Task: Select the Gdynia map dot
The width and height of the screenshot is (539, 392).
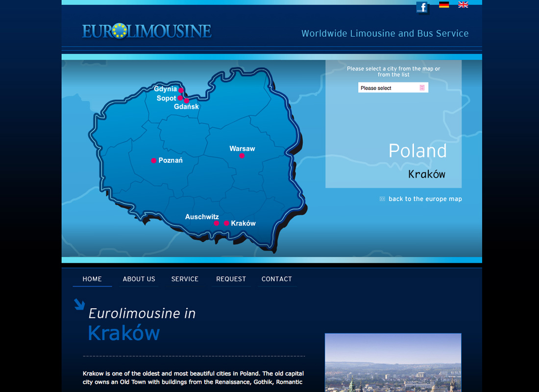Action: click(181, 91)
